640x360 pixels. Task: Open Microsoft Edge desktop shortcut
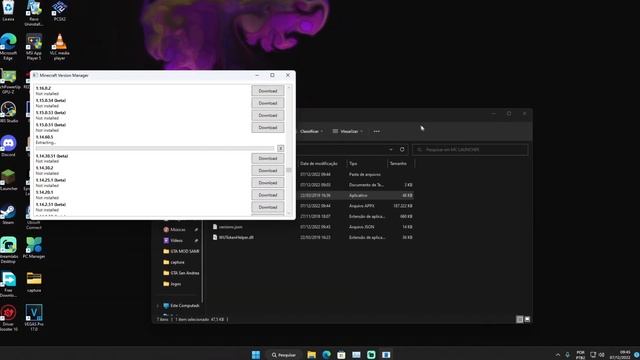click(x=8, y=47)
